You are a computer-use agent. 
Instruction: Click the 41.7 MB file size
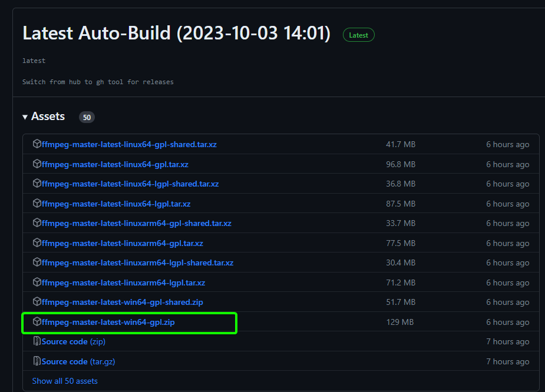(401, 144)
